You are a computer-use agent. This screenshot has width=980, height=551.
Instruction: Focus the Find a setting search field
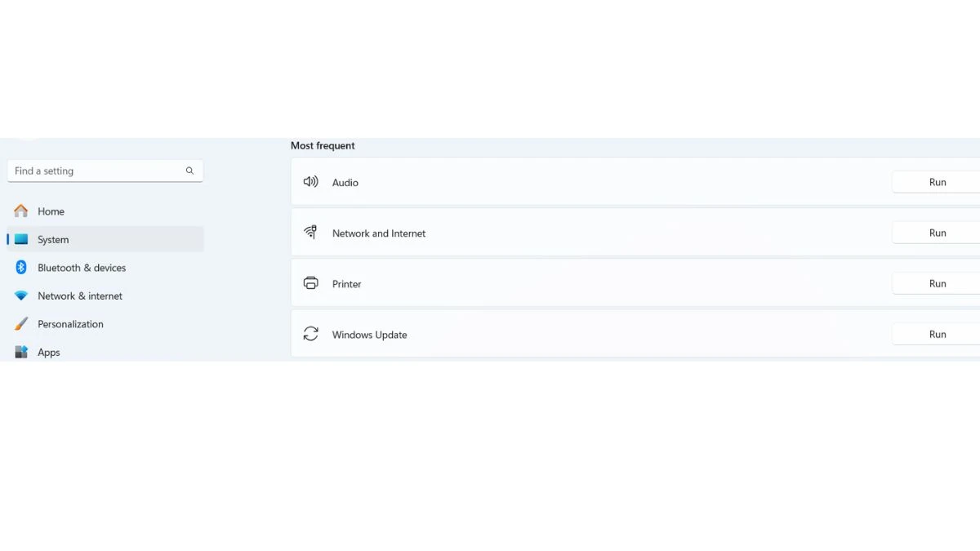pyautogui.click(x=105, y=171)
